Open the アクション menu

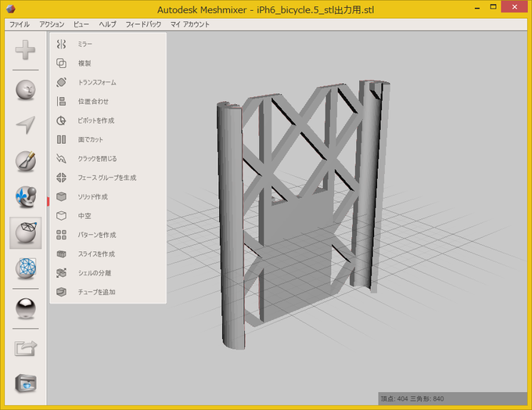tap(52, 24)
